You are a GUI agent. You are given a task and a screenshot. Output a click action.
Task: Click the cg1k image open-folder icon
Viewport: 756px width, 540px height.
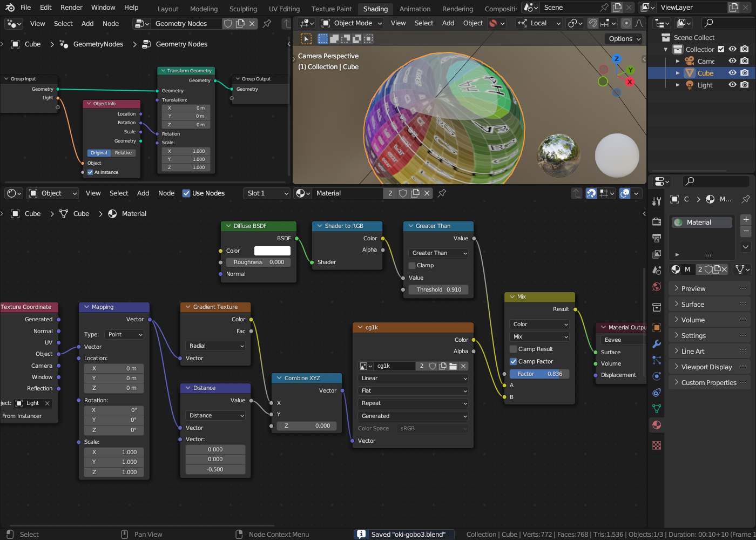click(x=453, y=366)
